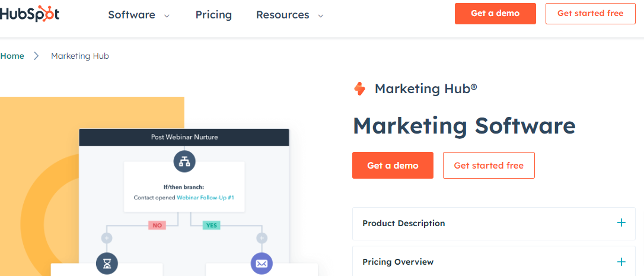644x276 pixels.
Task: Click the Marketing Hub product label
Action: coord(426,89)
